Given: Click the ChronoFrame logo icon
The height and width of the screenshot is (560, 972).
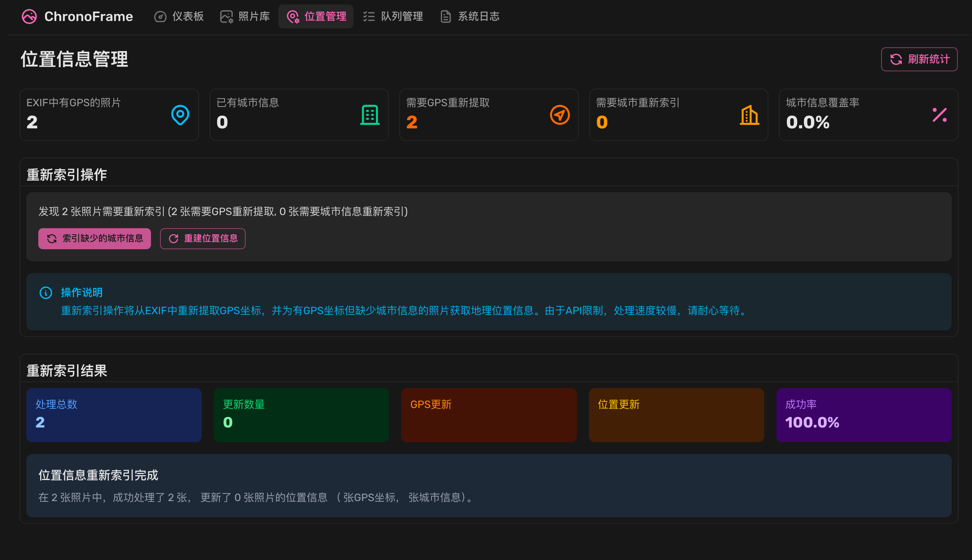Looking at the screenshot, I should pos(29,17).
